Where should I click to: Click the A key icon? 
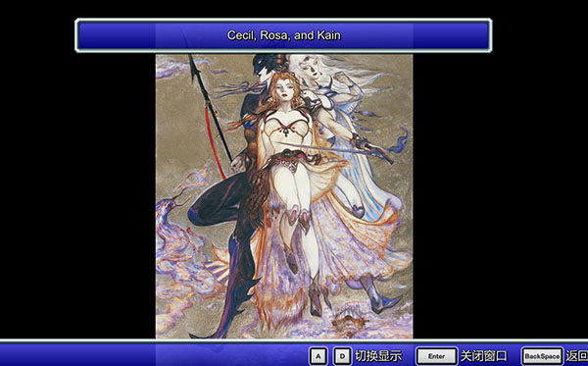pyautogui.click(x=318, y=356)
